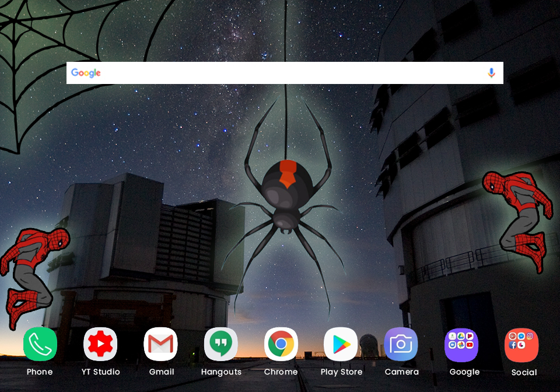
Task: Launch the Camera app
Action: pyautogui.click(x=401, y=344)
